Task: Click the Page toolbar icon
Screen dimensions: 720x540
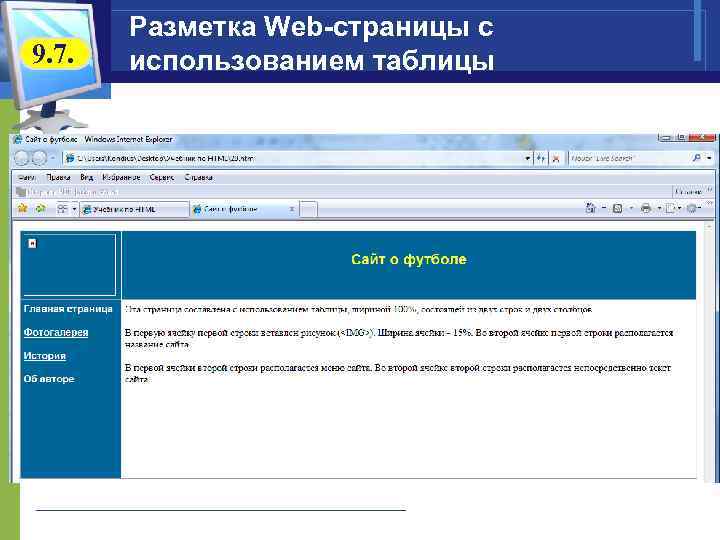Action: (670, 209)
